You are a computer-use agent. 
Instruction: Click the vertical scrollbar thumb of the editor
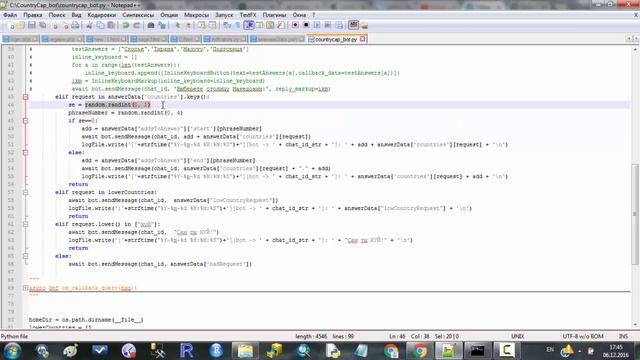635,214
